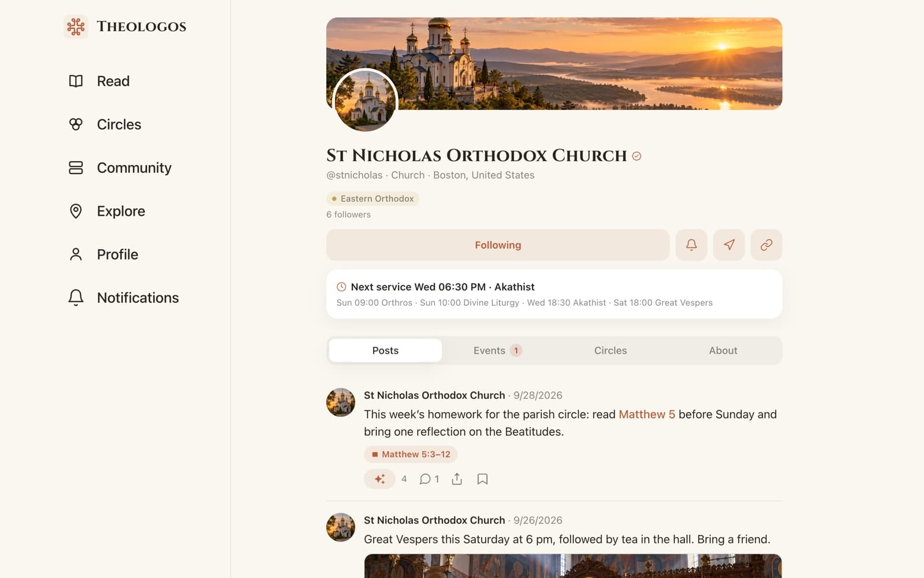Copy church link with the chain icon

pos(766,245)
